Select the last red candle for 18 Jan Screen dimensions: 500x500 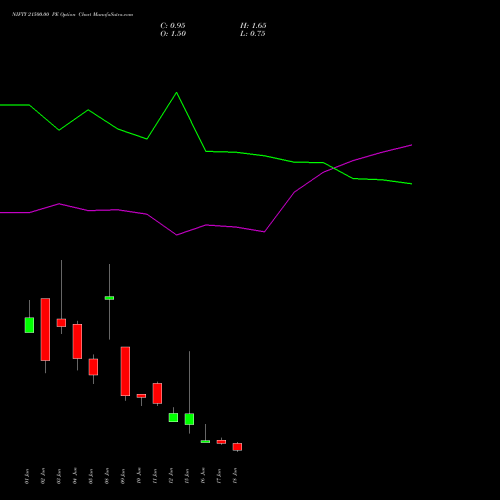click(x=237, y=447)
